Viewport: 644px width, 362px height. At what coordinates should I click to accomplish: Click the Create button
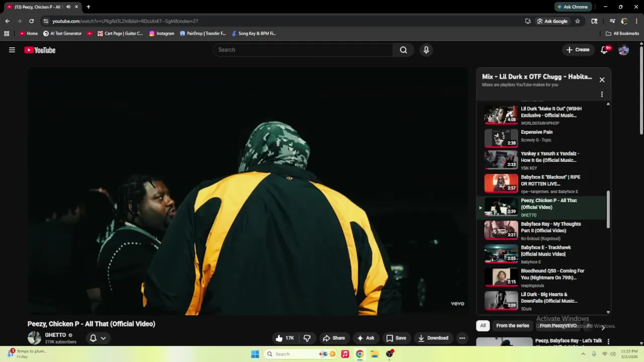[578, 50]
